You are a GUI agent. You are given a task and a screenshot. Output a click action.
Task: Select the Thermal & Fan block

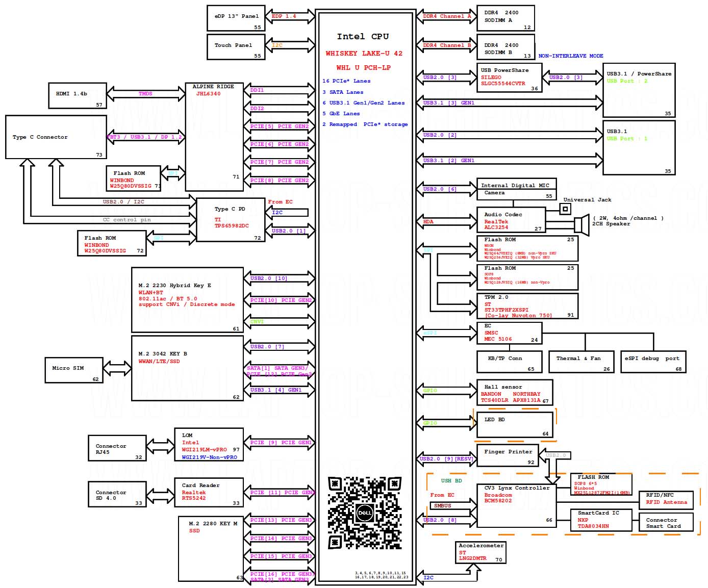pos(581,362)
